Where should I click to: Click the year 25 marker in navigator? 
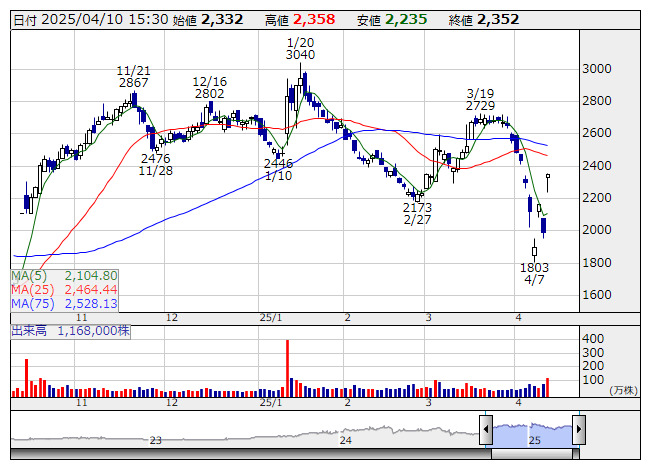[534, 440]
